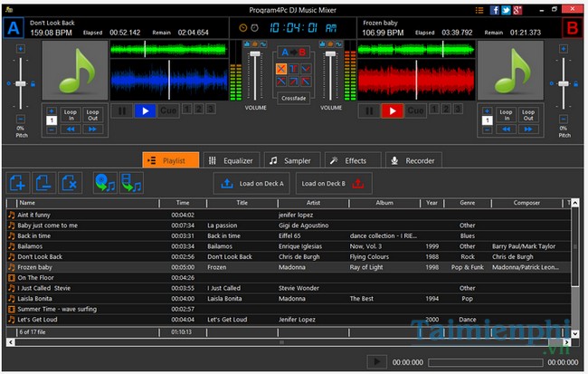Viewport: 588px width, 374px height.
Task: Select the T-shaped crossfade curve
Action: pyautogui.click(x=293, y=68)
